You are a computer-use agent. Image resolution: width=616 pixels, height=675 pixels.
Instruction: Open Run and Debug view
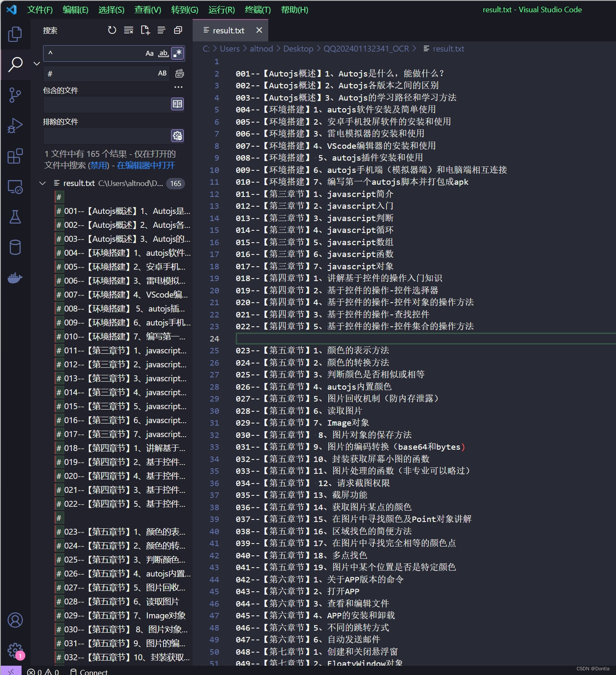tap(15, 126)
